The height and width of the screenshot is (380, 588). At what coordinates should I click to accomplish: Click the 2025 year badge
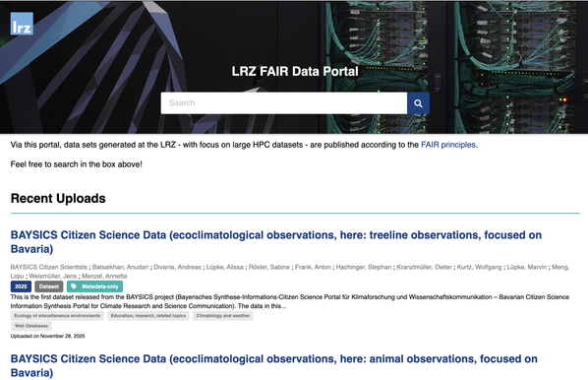pos(21,286)
